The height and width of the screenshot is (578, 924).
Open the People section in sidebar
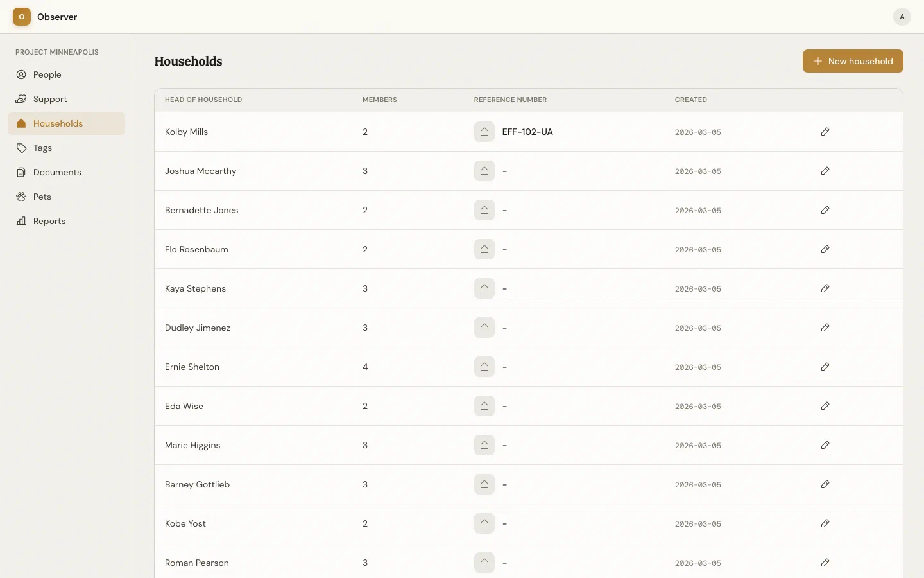click(x=47, y=74)
